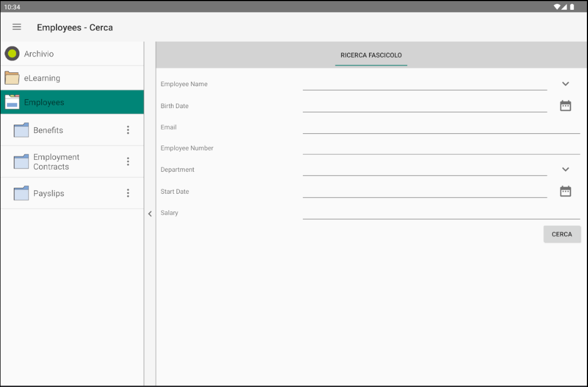Viewport: 588px width, 387px height.
Task: Expand the Employee Name dropdown
Action: click(x=565, y=83)
